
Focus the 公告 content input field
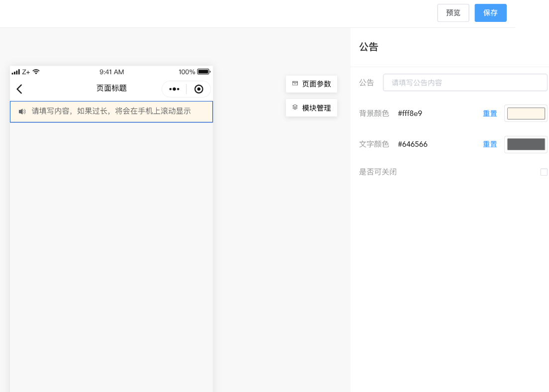tap(465, 83)
